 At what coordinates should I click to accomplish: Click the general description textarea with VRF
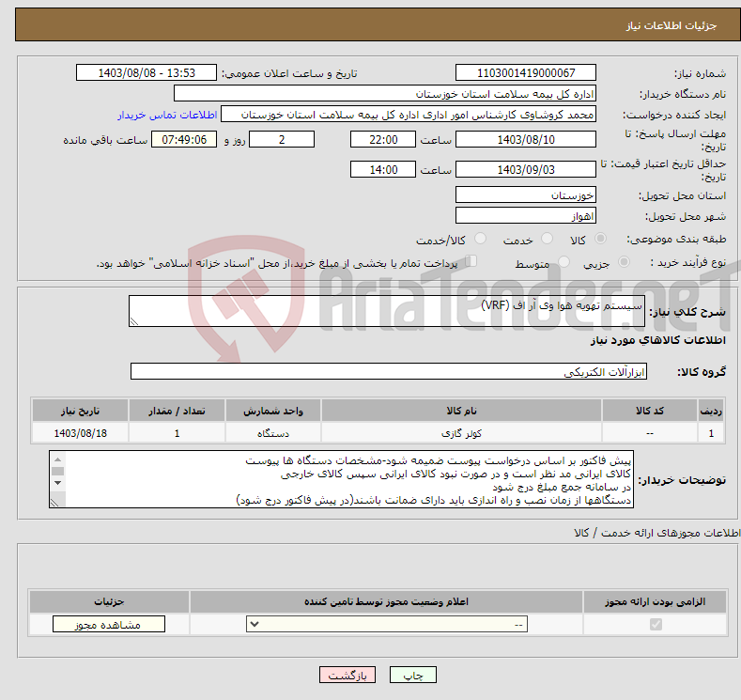(387, 311)
